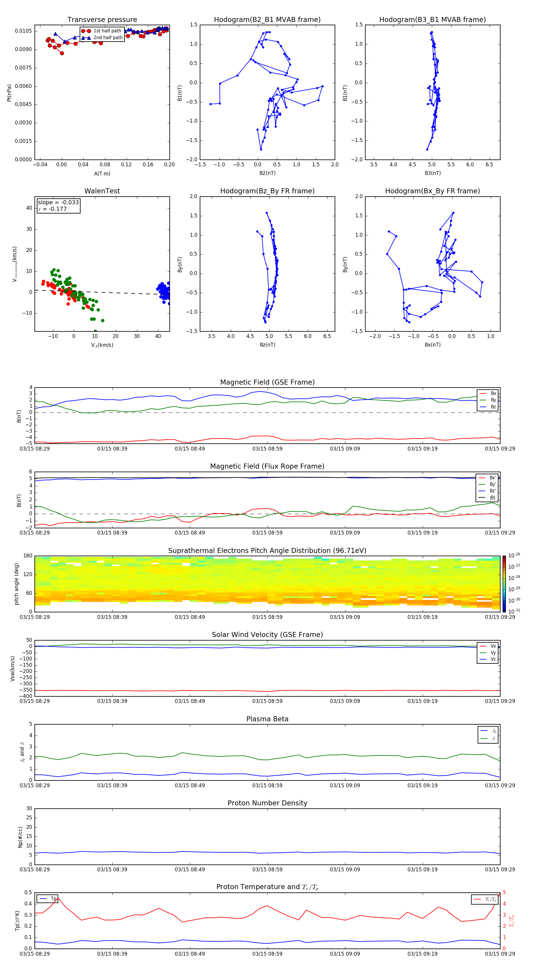The image size is (535, 980).
Task: Select the "2nd half path" legend entry
Action: tap(103, 38)
